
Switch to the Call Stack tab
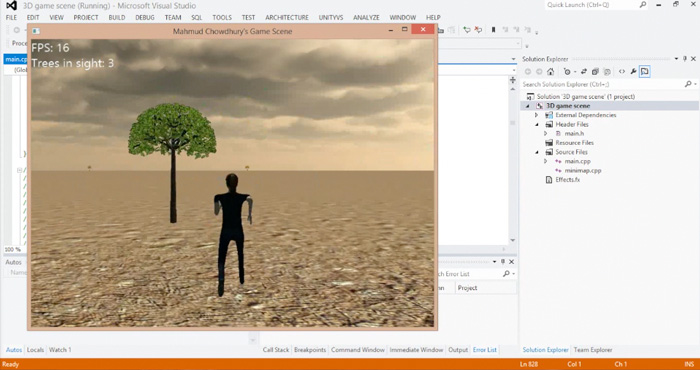pyautogui.click(x=276, y=350)
